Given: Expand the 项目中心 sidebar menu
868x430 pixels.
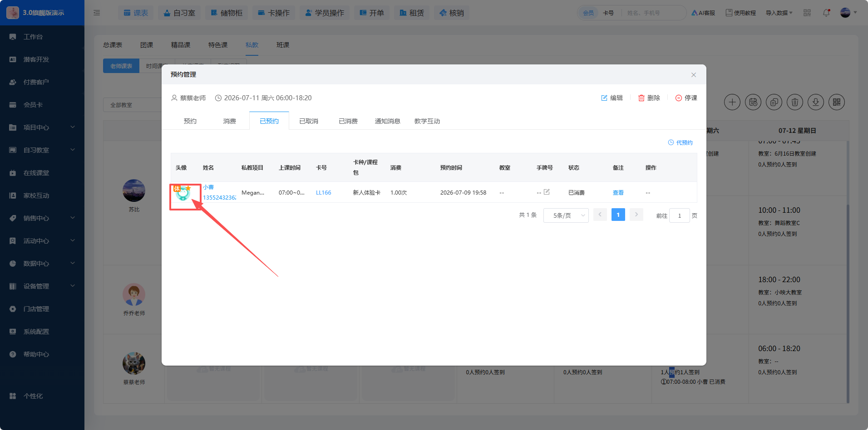Looking at the screenshot, I should [42, 127].
